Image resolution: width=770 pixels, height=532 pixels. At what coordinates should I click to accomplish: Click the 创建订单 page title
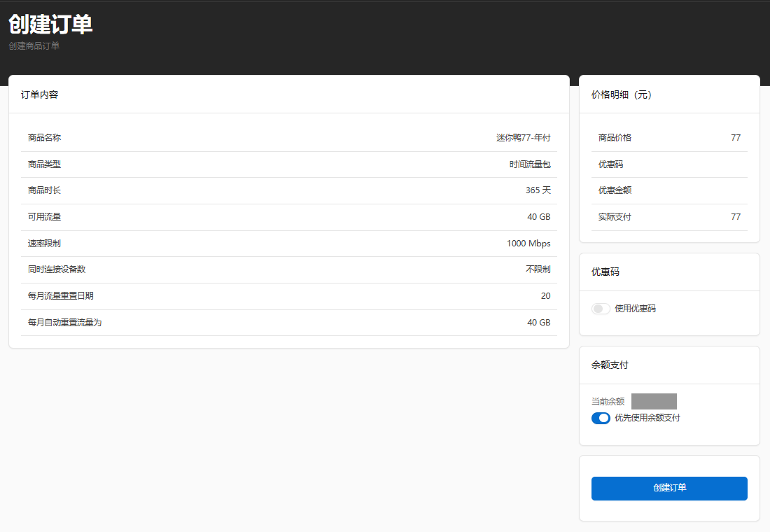coord(50,24)
